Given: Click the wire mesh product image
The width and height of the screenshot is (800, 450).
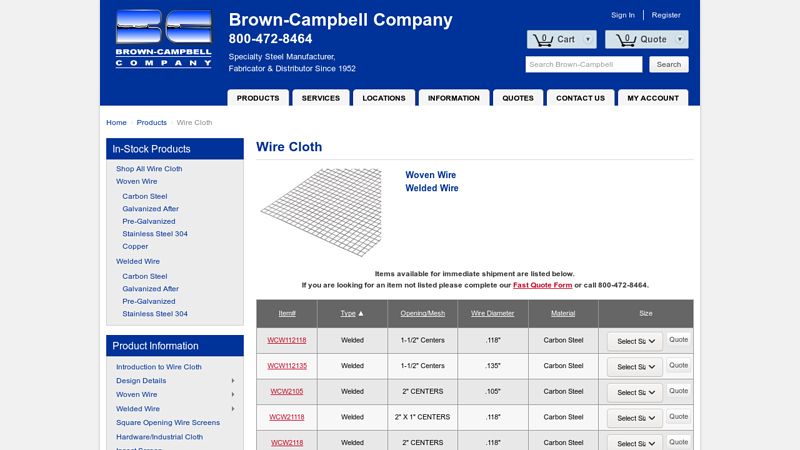Looking at the screenshot, I should (x=321, y=212).
